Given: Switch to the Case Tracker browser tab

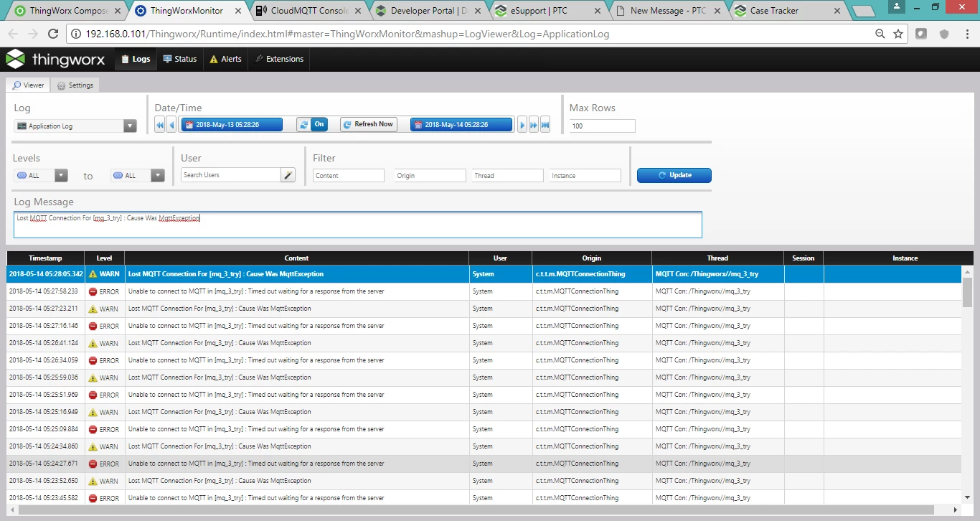Looking at the screenshot, I should pos(786,11).
